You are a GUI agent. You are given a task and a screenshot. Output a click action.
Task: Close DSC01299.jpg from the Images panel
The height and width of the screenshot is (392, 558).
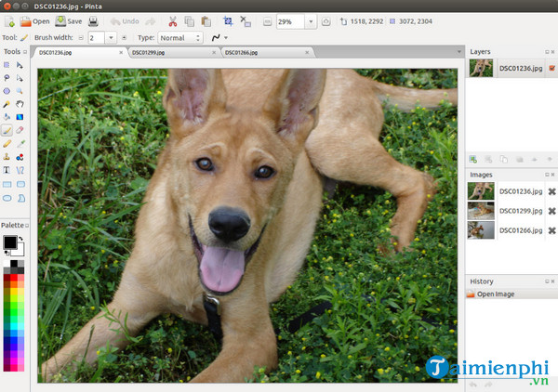[x=551, y=211]
